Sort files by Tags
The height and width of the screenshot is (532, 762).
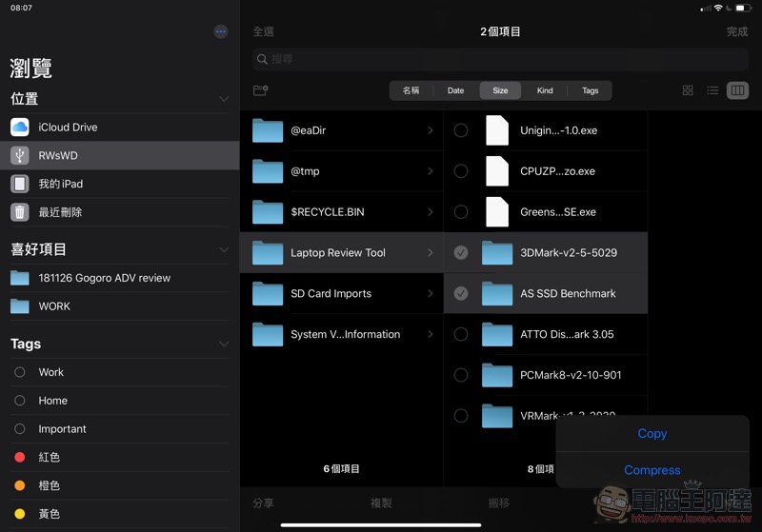coord(590,90)
